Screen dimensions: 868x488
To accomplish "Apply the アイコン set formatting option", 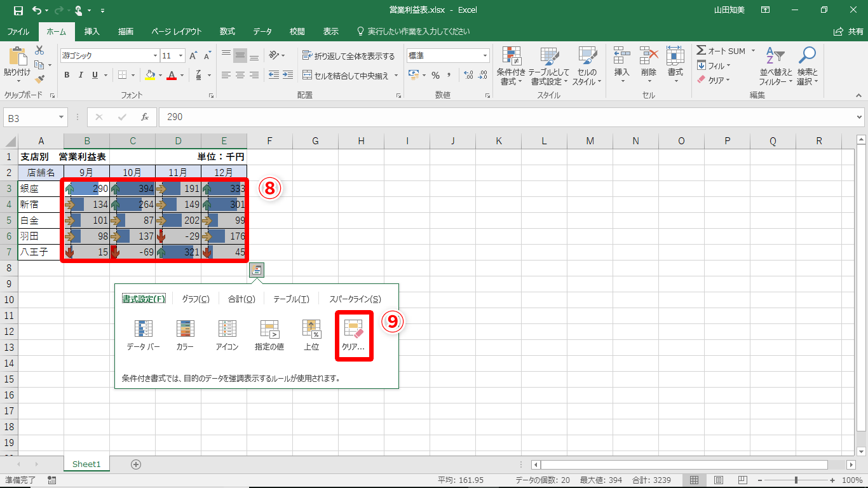I will pos(227,335).
